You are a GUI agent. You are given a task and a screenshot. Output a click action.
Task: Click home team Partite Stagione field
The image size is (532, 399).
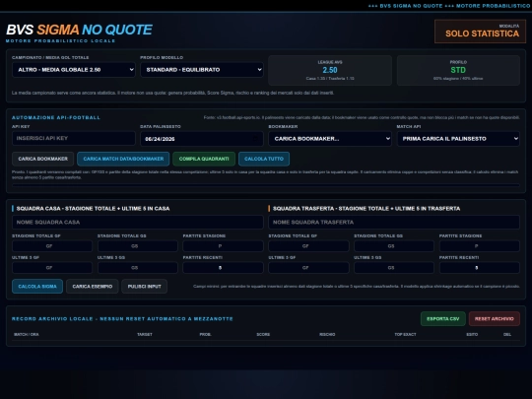point(224,246)
